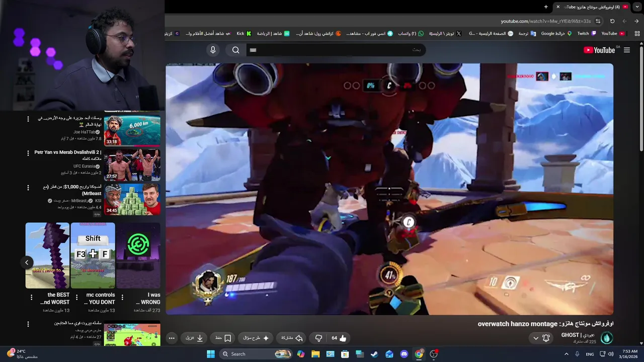Click the Windows taskbar Search box
Viewport: 644px width, 362px height.
pos(256,354)
